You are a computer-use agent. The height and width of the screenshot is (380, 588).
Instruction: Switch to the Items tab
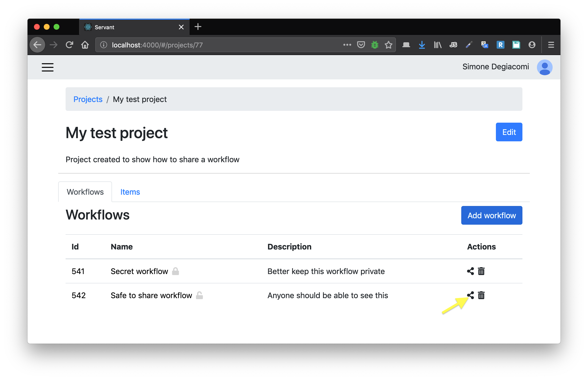pos(130,192)
